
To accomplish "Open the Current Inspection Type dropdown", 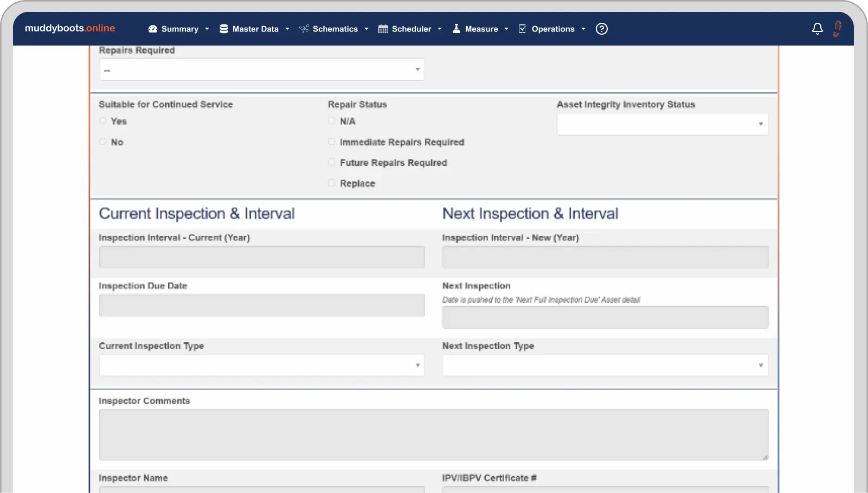I will coord(261,366).
